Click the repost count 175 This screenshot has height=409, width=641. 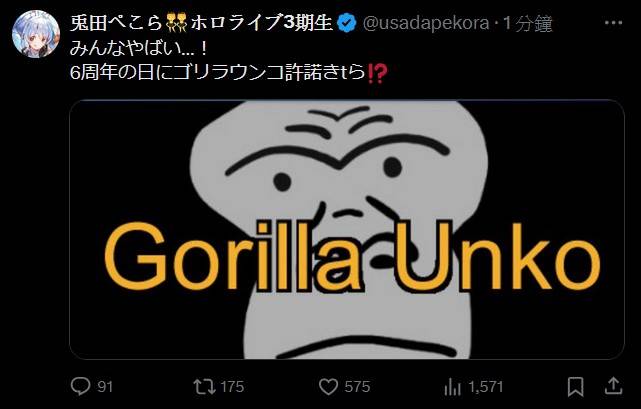232,387
